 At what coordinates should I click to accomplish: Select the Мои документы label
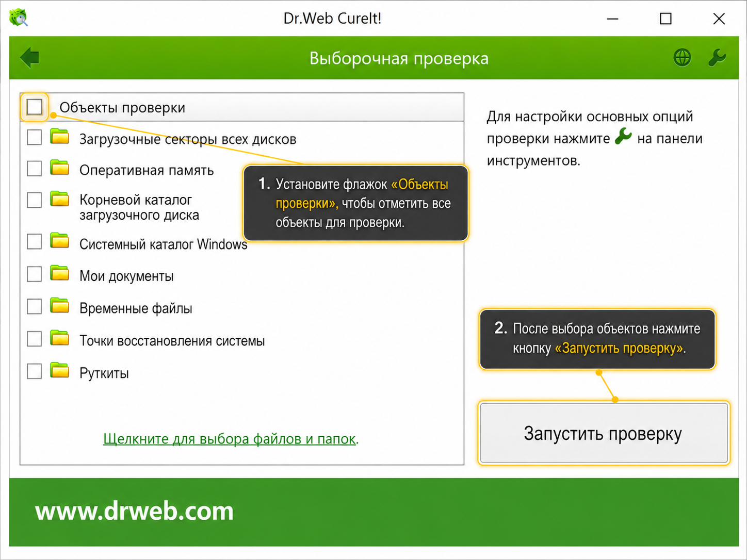pyautogui.click(x=126, y=276)
